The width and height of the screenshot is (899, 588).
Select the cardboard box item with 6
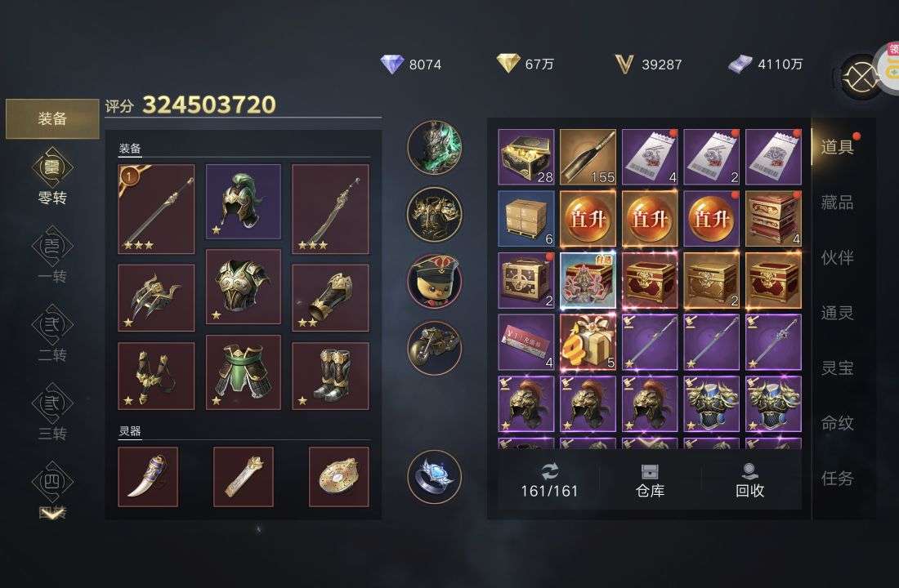[x=526, y=219]
